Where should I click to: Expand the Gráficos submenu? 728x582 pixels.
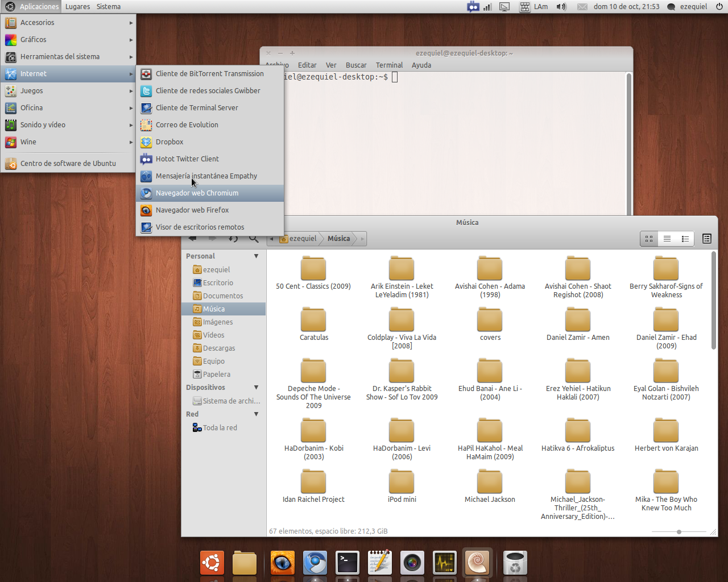click(69, 40)
